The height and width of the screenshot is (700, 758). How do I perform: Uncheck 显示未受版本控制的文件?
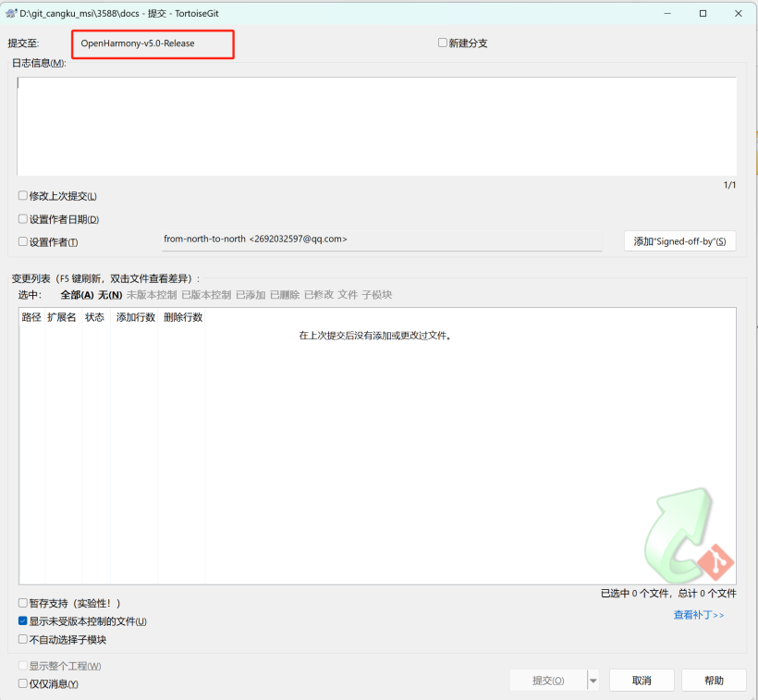tap(23, 621)
